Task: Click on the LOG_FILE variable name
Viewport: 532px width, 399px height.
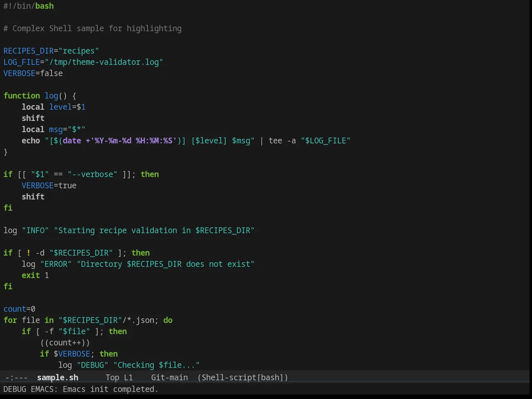Action: tap(22, 62)
